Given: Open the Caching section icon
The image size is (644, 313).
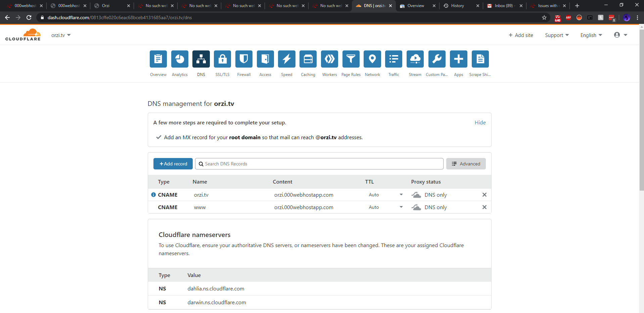Looking at the screenshot, I should click(308, 59).
